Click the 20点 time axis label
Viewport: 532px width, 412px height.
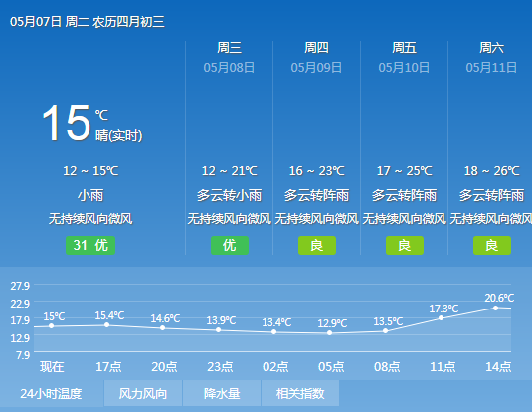164,367
